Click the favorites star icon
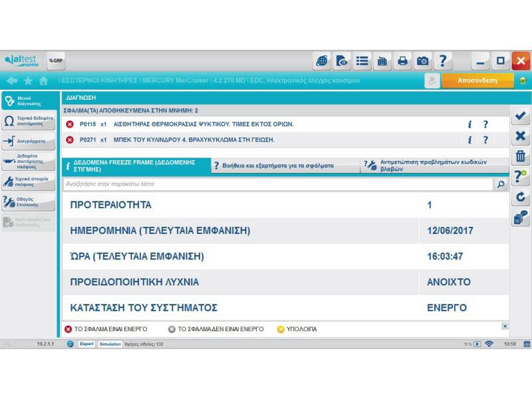 point(28,80)
